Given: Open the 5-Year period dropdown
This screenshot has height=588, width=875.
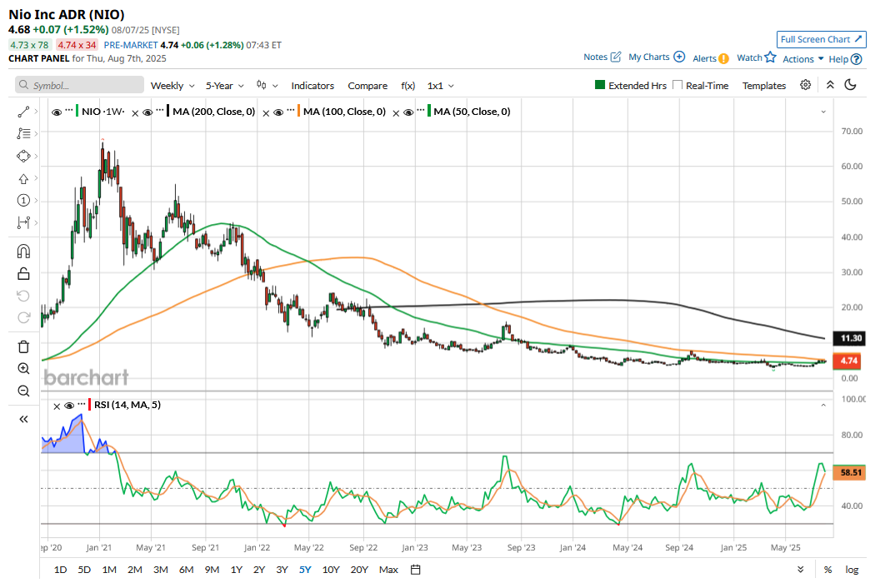Looking at the screenshot, I should [x=224, y=85].
